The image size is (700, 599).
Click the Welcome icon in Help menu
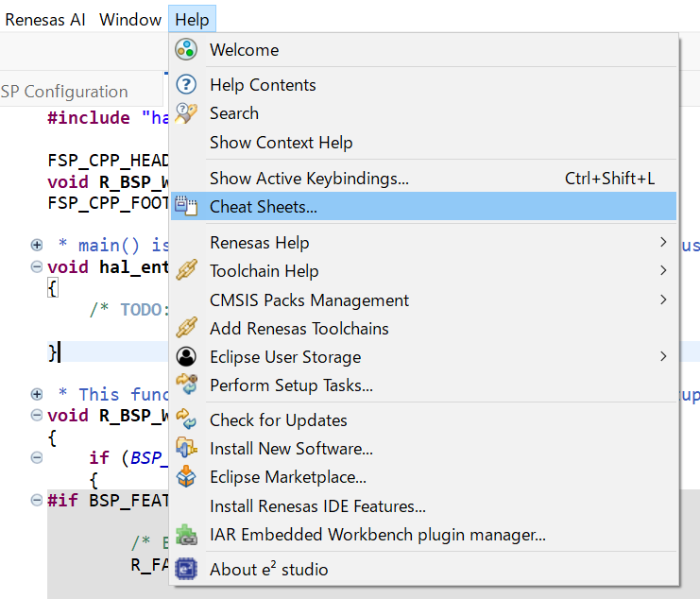coord(186,49)
